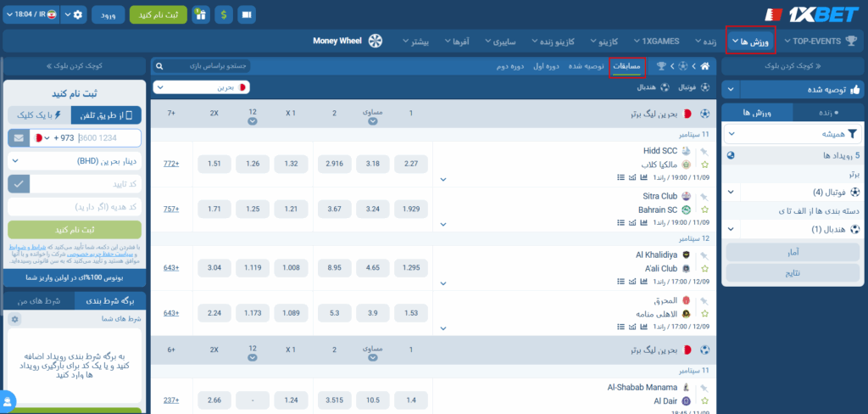Click the globe icon beside 5 رویداد ها
This screenshot has width=868, height=414.
[731, 155]
